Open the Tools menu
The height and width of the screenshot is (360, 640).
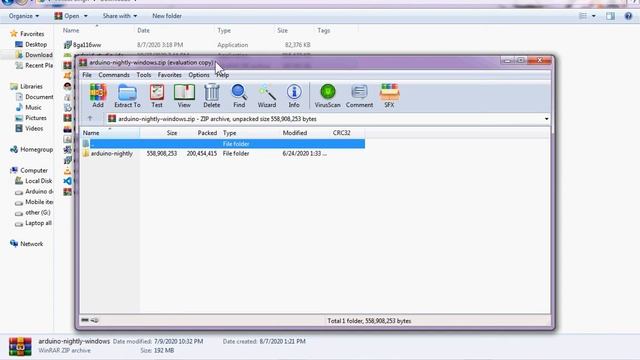[x=144, y=75]
